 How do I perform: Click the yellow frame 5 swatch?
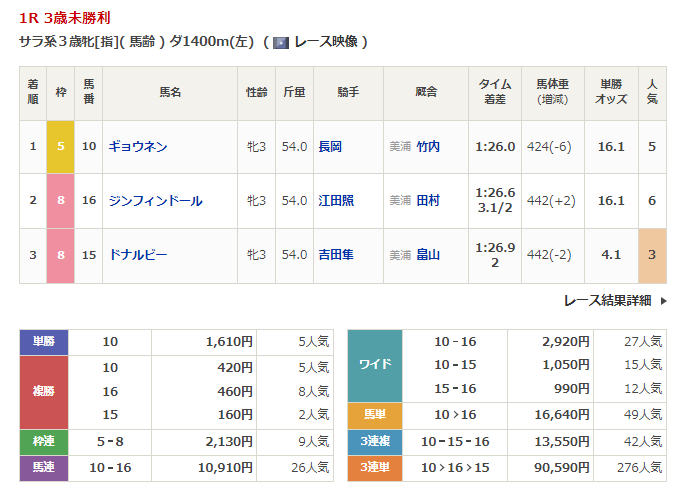click(x=60, y=147)
